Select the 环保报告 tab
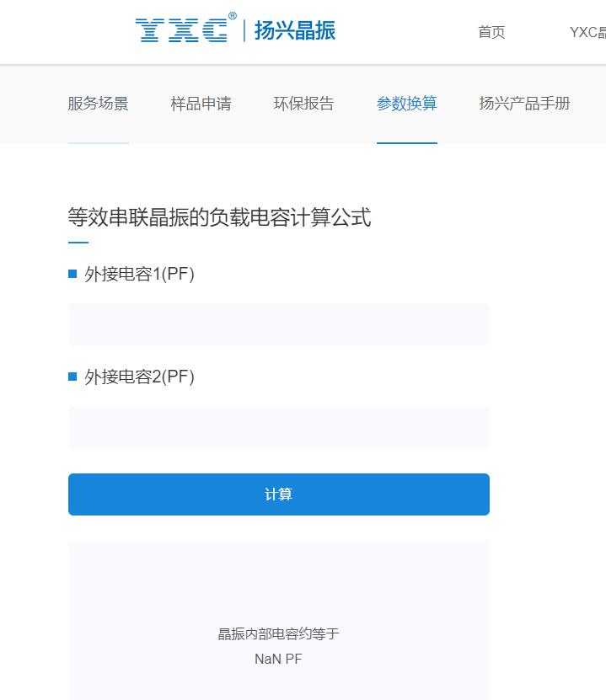606x700 pixels. coord(303,104)
